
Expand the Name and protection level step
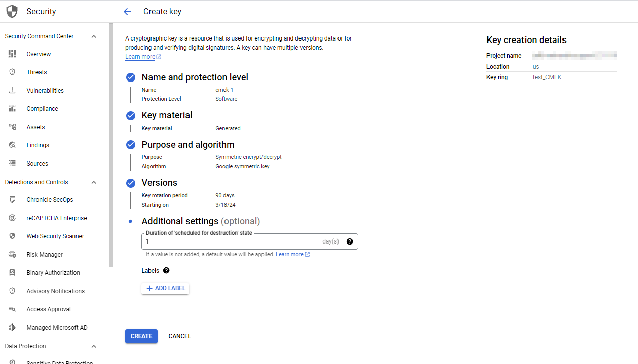[195, 77]
